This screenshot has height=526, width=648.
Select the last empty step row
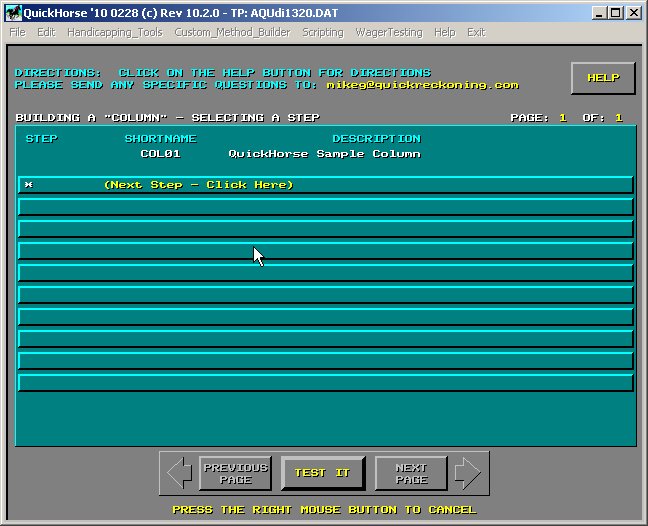click(326, 382)
